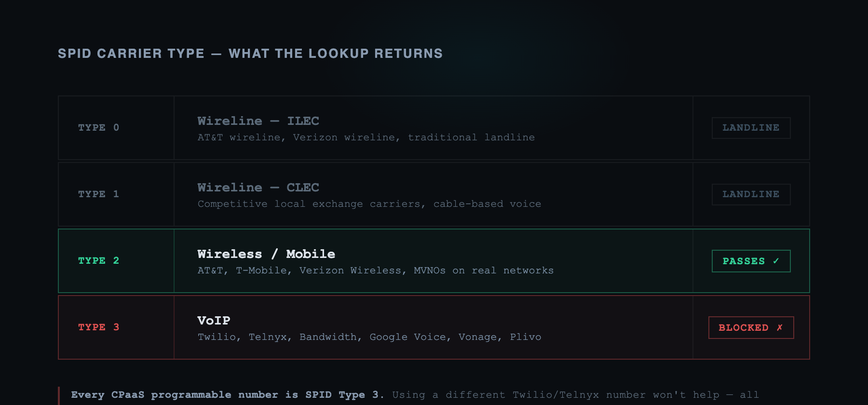Screen dimensions: 868x405
Task: Click the Wireless / Mobile title
Action: (x=266, y=254)
